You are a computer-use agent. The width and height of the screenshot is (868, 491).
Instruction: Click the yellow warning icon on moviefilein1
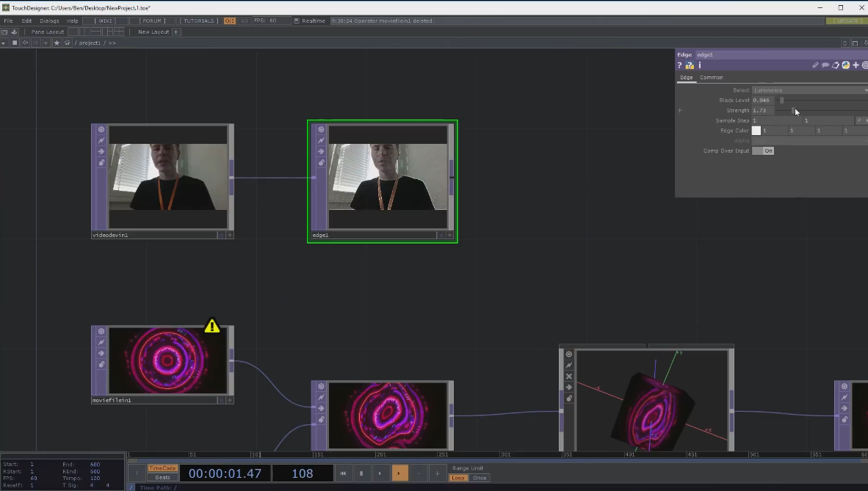[x=212, y=325]
